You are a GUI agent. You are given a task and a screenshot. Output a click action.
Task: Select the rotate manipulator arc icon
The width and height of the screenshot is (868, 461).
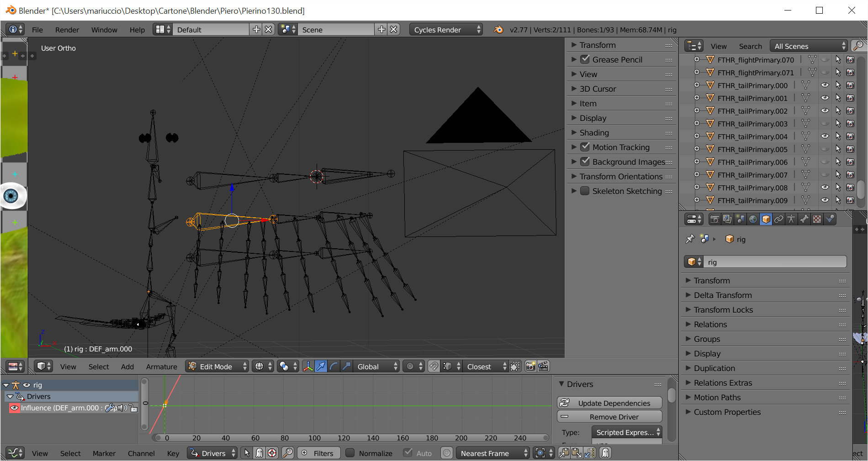click(334, 367)
